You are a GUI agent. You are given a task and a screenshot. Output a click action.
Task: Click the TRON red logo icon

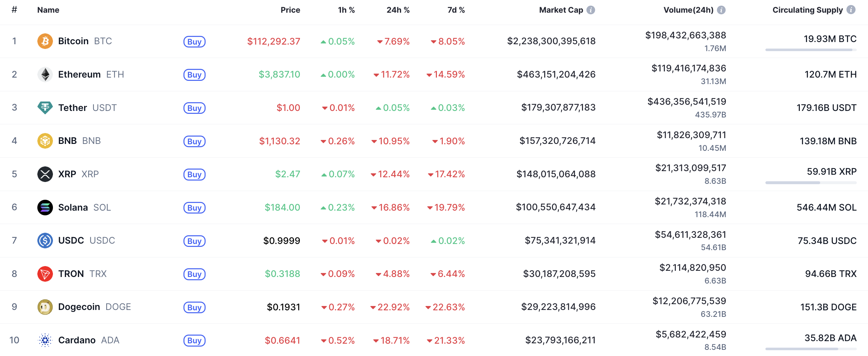[45, 274]
